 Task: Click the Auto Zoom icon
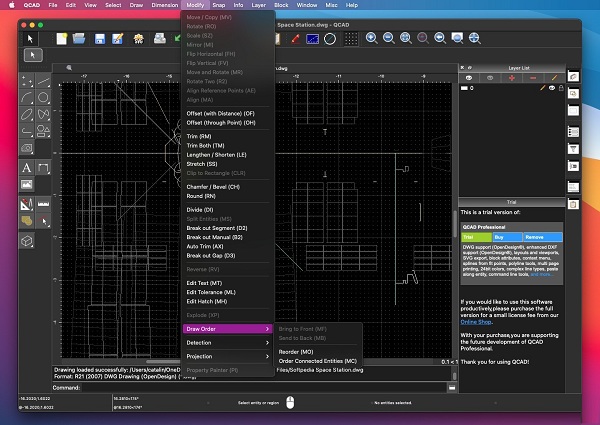[406, 38]
